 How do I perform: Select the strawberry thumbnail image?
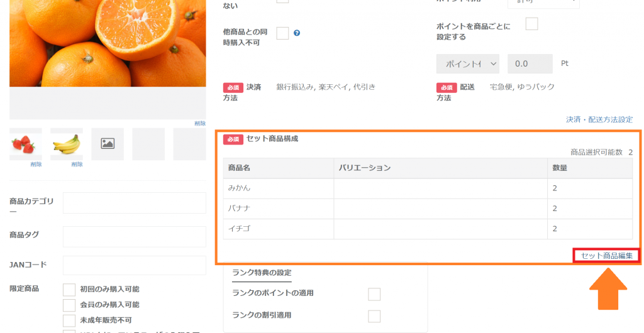26,144
